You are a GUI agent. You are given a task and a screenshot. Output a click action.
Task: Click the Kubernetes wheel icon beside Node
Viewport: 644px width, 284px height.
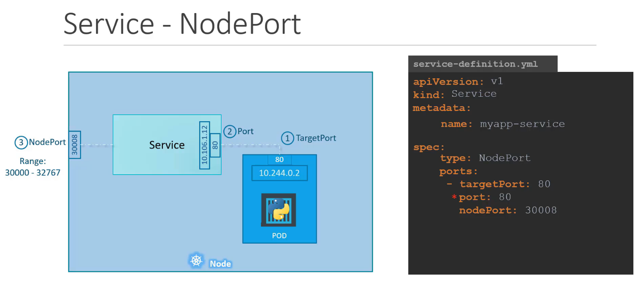click(196, 260)
